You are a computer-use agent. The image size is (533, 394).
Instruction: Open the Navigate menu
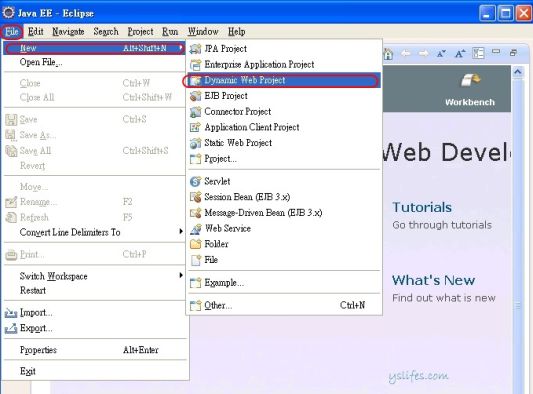pyautogui.click(x=68, y=32)
